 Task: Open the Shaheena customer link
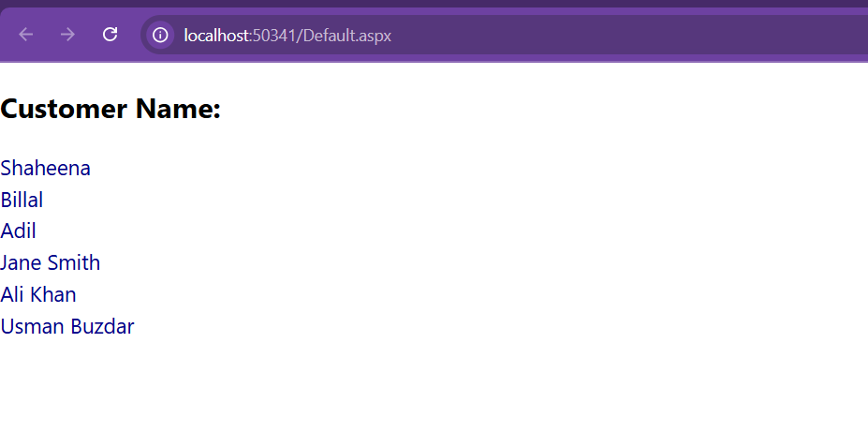45,168
